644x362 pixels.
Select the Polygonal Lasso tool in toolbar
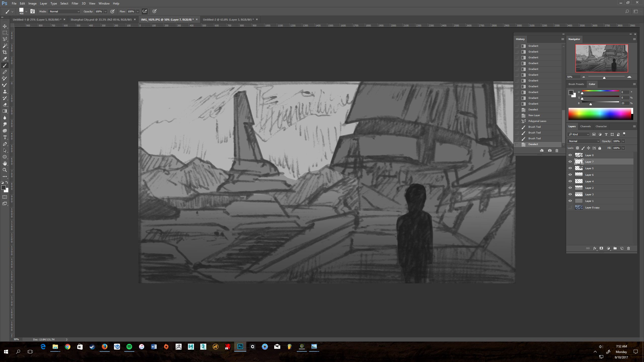[5, 39]
